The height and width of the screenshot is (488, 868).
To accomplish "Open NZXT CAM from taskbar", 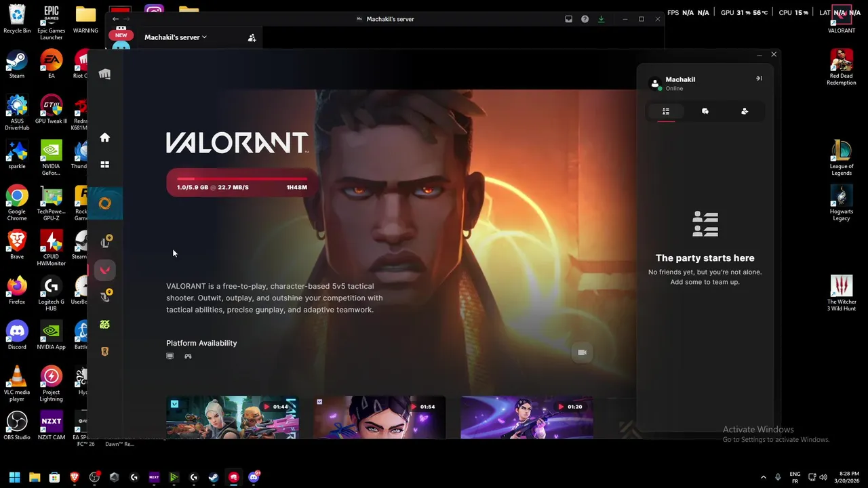I will pyautogui.click(x=154, y=477).
